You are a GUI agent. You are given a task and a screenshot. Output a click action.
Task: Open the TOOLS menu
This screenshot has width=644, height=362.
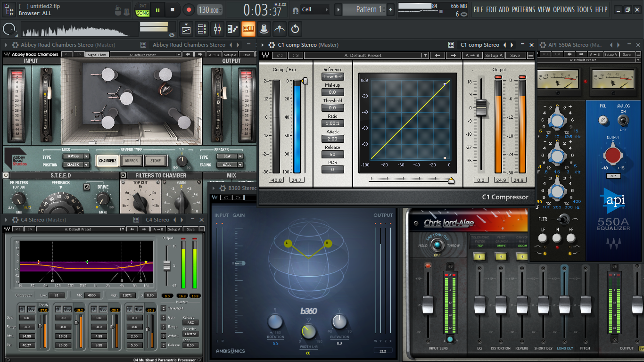click(x=585, y=9)
